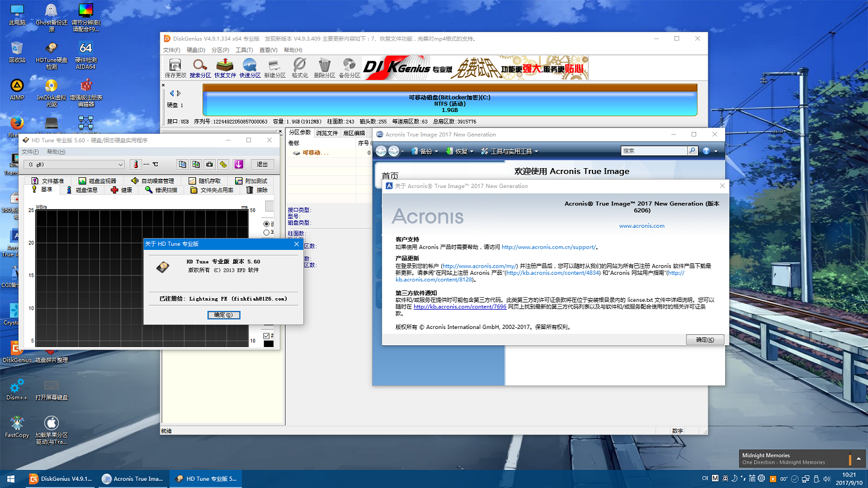
Task: Switch to HD Tune Health (健康) tab
Action: coord(121,190)
